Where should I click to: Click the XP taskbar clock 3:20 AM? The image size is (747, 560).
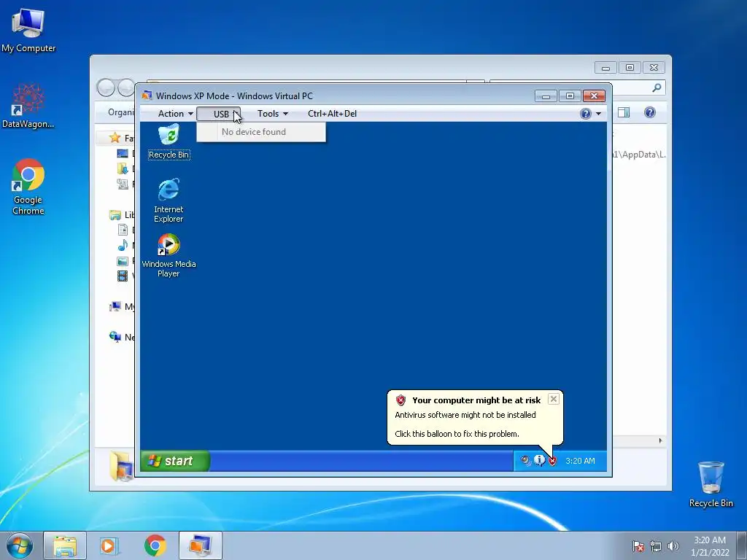coord(580,461)
